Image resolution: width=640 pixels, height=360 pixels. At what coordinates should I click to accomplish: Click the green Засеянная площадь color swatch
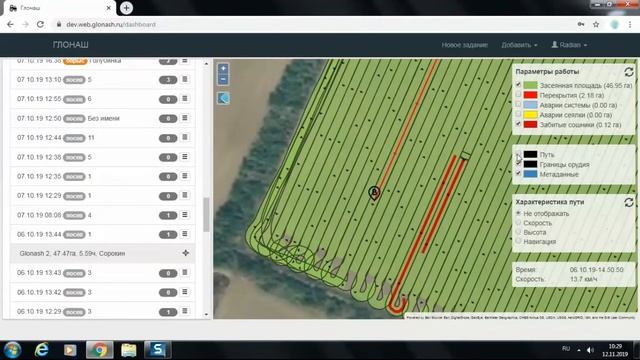click(x=530, y=85)
